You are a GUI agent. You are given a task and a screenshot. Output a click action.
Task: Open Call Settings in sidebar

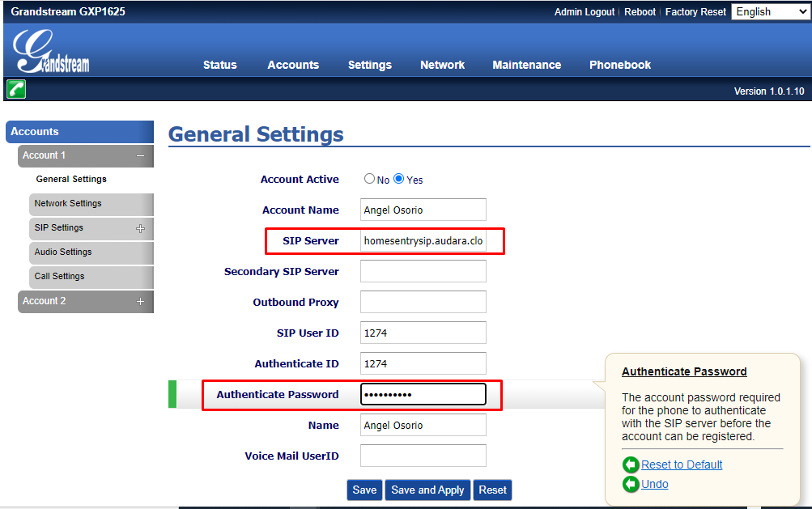pyautogui.click(x=91, y=277)
